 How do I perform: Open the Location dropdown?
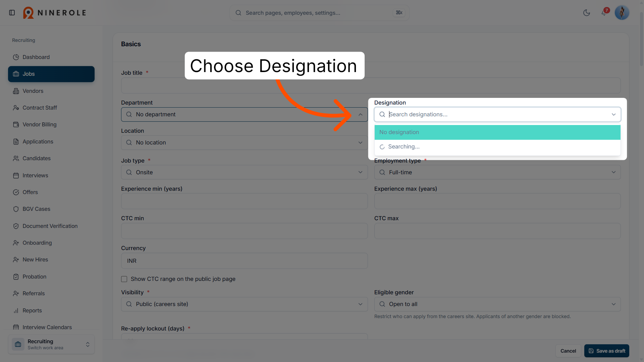(x=244, y=142)
